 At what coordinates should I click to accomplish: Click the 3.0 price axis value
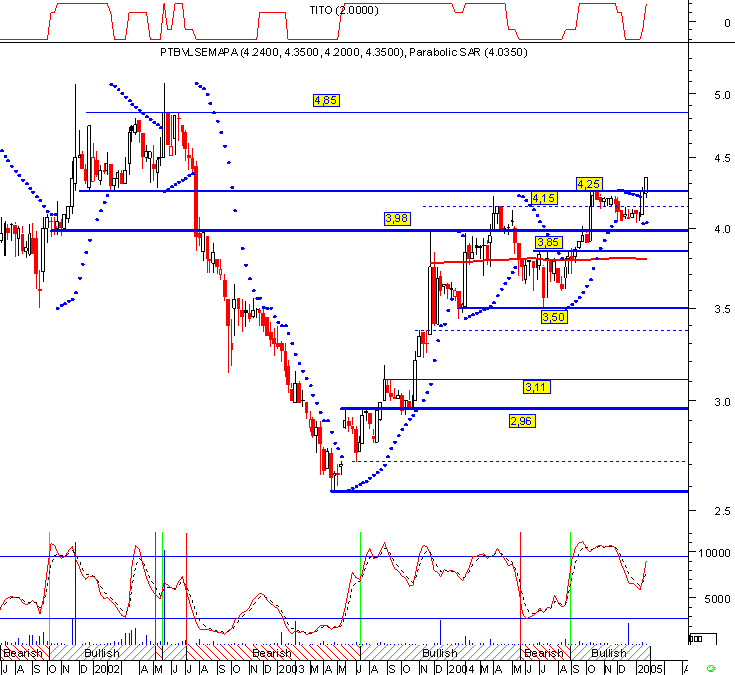click(722, 402)
